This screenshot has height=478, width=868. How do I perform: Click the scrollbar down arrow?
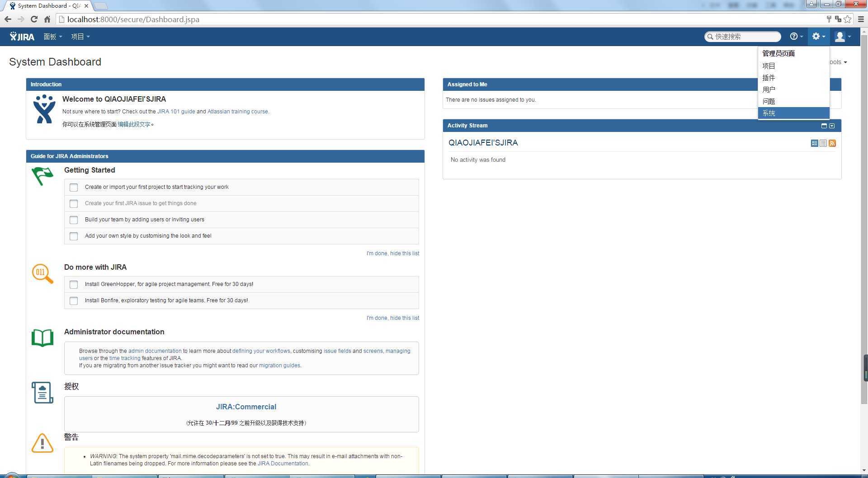pyautogui.click(x=864, y=470)
